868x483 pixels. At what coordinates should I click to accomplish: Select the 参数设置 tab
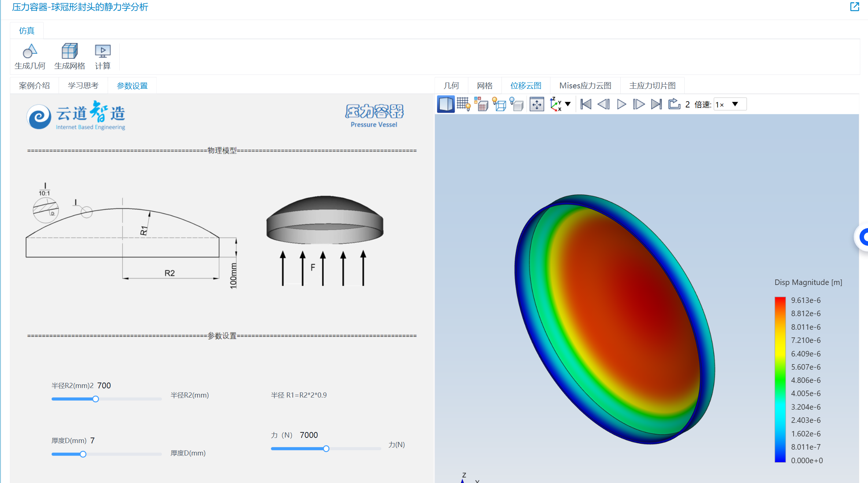pos(132,85)
